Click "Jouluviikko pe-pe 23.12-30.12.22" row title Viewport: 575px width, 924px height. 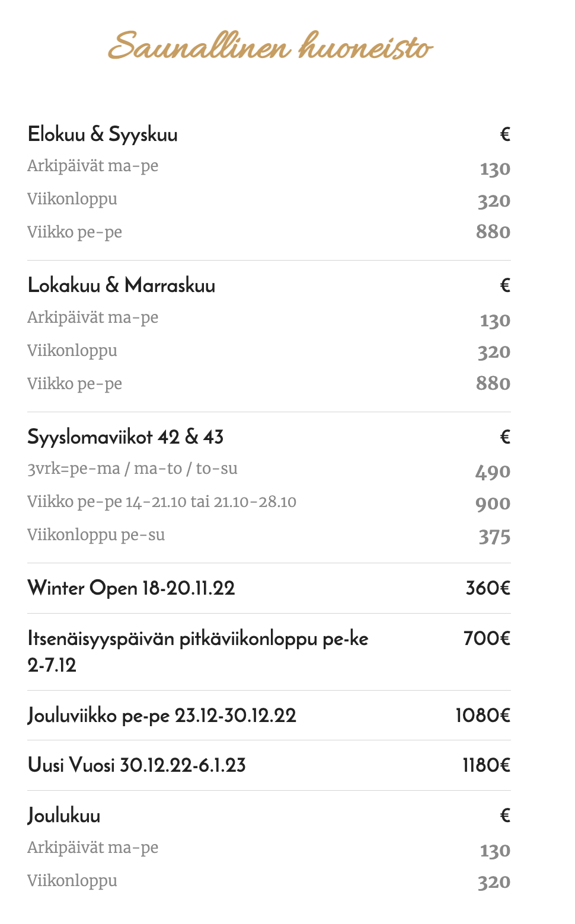click(x=162, y=716)
